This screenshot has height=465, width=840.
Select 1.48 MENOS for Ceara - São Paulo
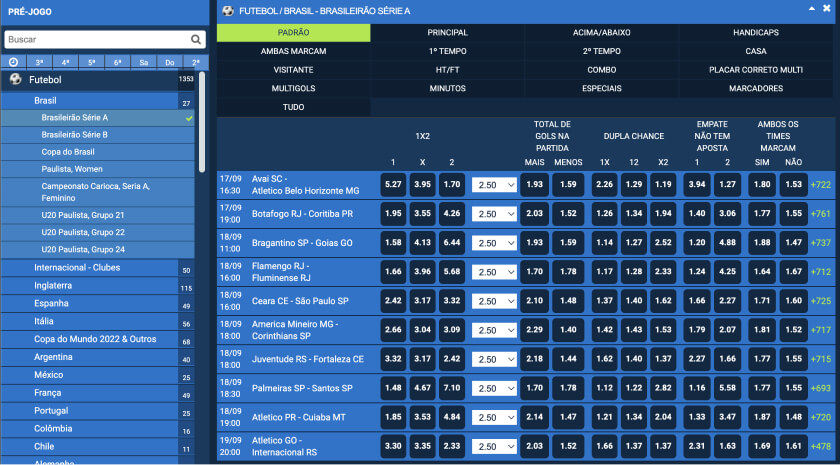click(568, 301)
